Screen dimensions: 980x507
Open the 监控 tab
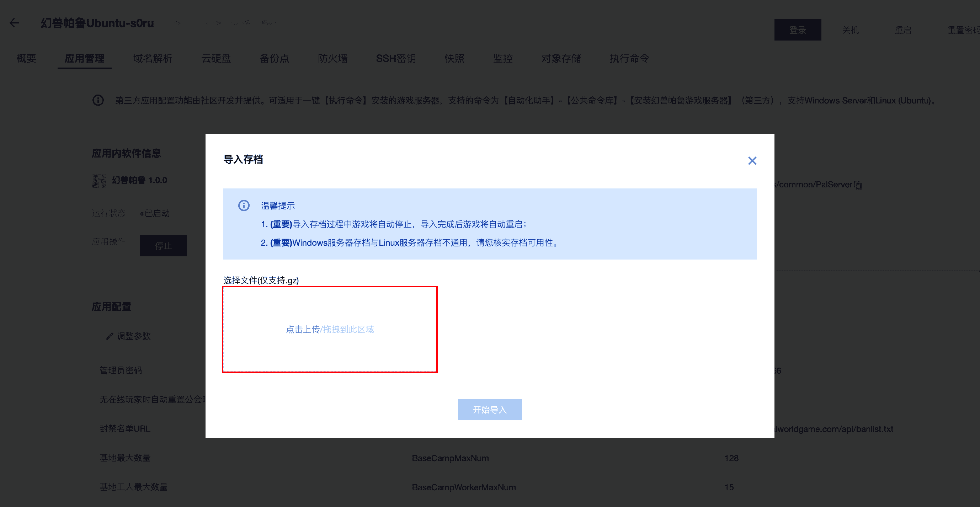(503, 58)
